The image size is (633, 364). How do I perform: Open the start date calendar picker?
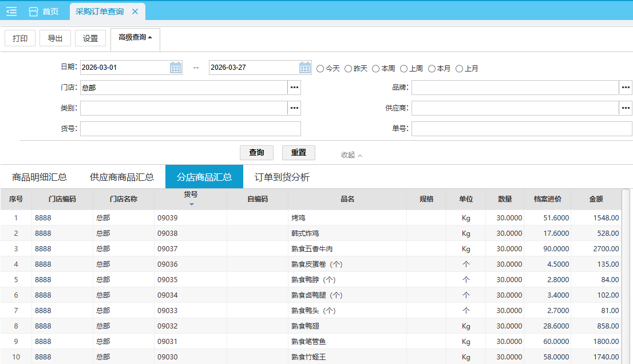click(x=176, y=68)
